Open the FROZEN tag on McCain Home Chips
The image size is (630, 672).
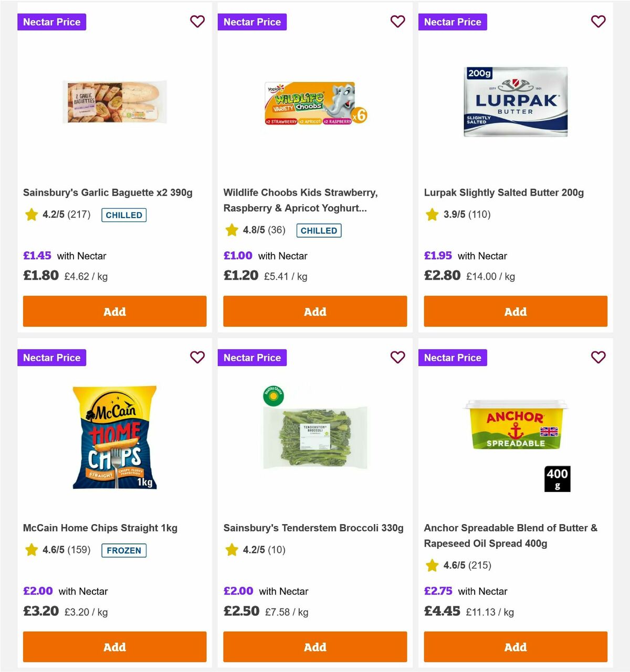[x=124, y=551]
